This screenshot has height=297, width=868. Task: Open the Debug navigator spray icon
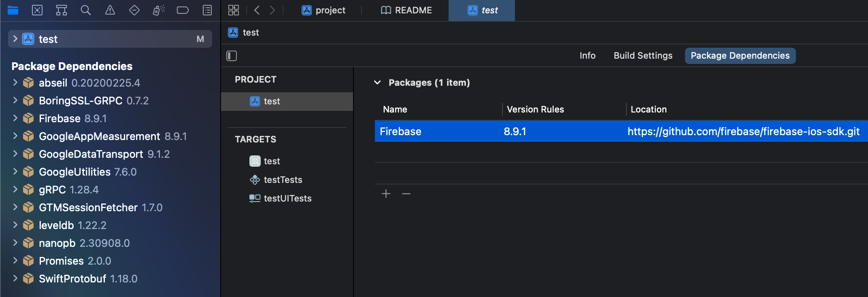pyautogui.click(x=159, y=10)
